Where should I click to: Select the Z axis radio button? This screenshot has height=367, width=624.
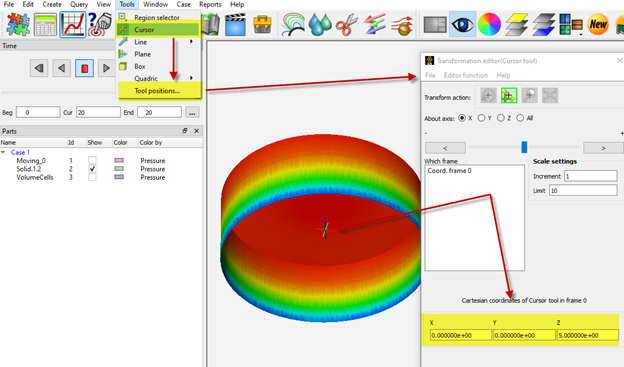coord(501,118)
